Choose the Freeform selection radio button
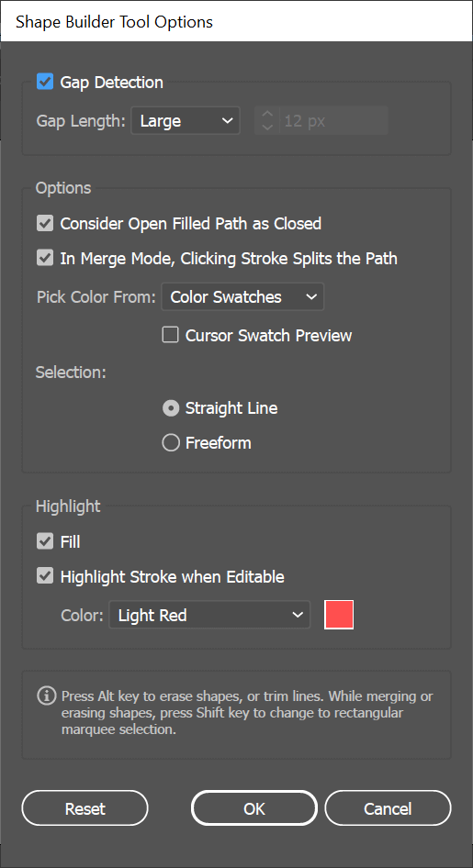The height and width of the screenshot is (868, 473). click(171, 442)
